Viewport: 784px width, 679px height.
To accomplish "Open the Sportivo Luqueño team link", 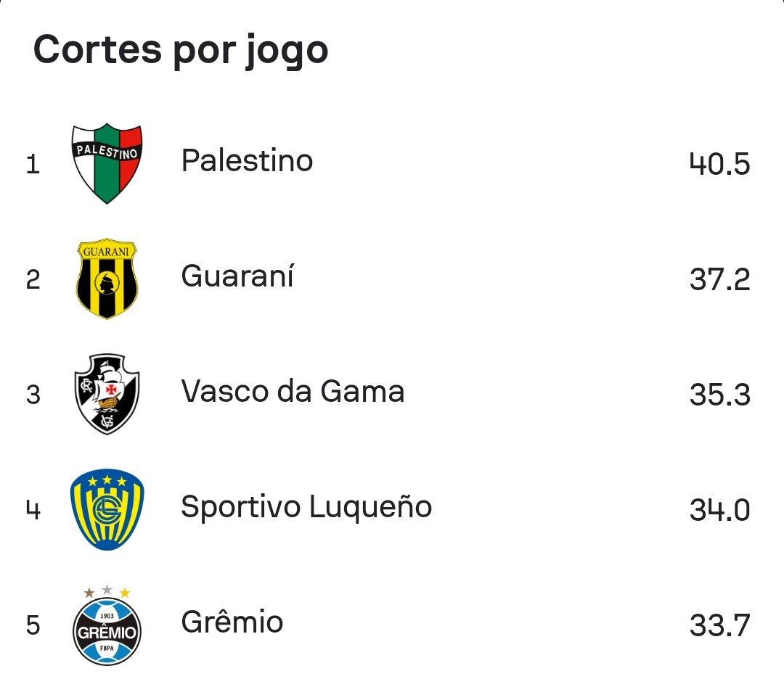I will tap(306, 507).
